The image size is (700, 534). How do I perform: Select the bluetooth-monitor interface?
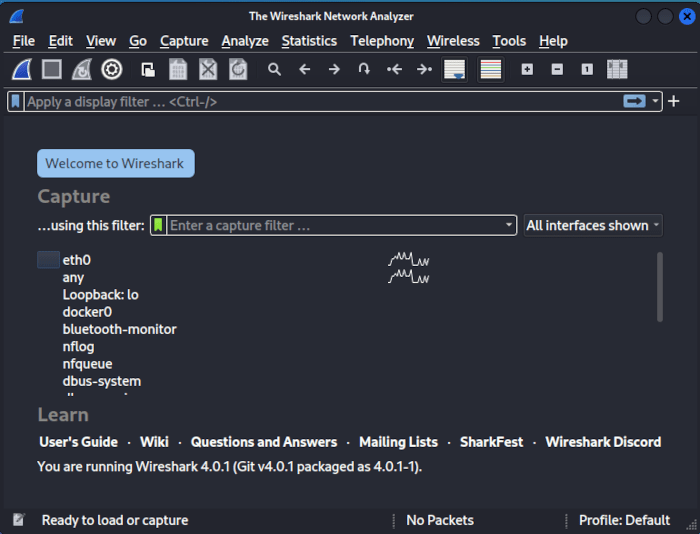pos(119,330)
